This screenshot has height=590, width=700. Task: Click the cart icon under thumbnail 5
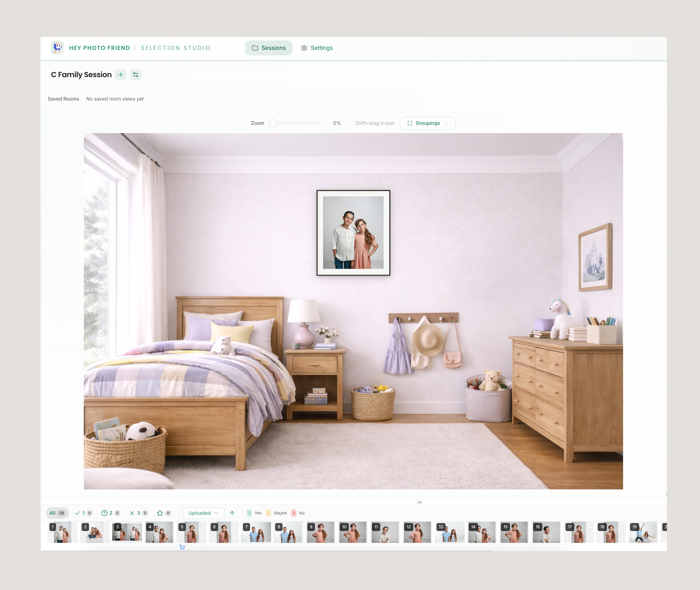click(x=182, y=547)
